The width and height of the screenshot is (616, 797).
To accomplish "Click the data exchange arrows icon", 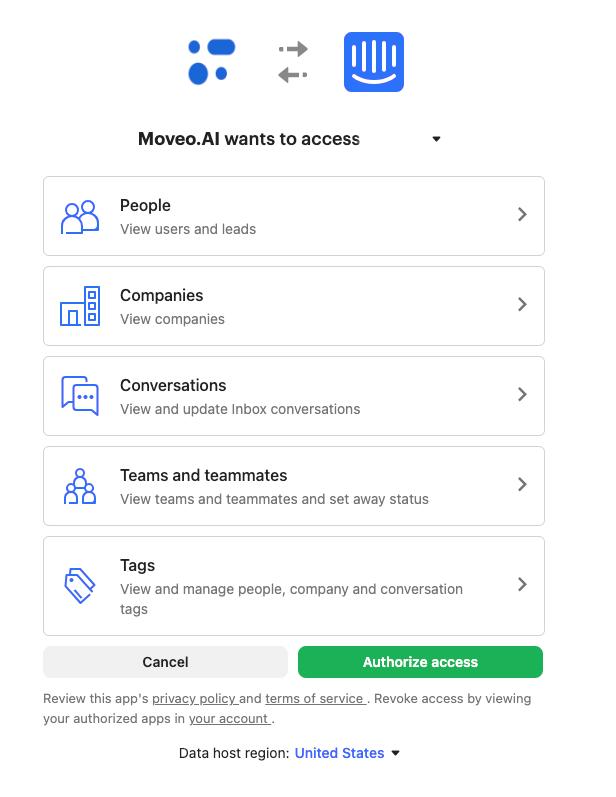I will point(293,62).
